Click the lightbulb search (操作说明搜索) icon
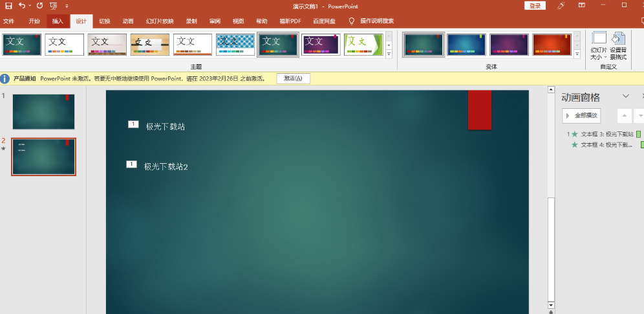Image resolution: width=644 pixels, height=314 pixels. pos(352,21)
